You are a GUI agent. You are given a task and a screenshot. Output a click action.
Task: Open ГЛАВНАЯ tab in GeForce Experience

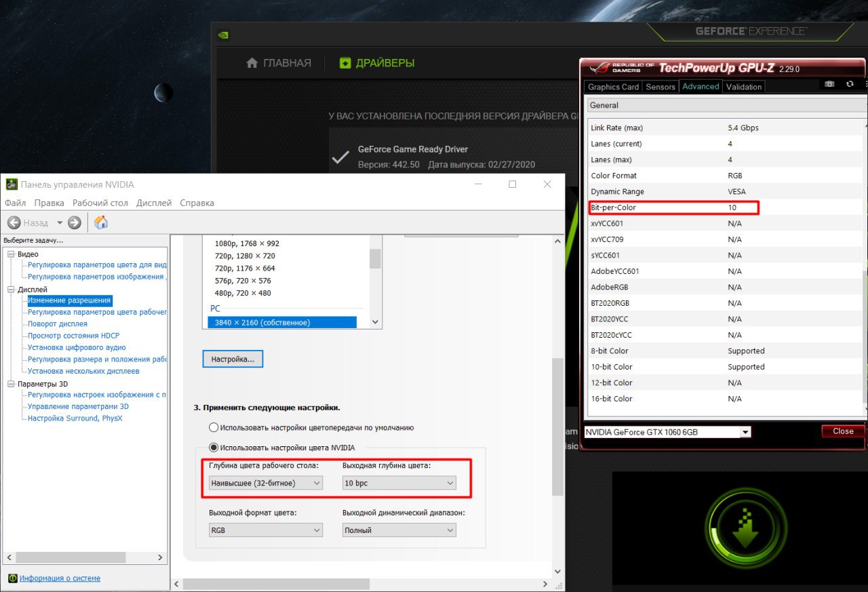278,63
